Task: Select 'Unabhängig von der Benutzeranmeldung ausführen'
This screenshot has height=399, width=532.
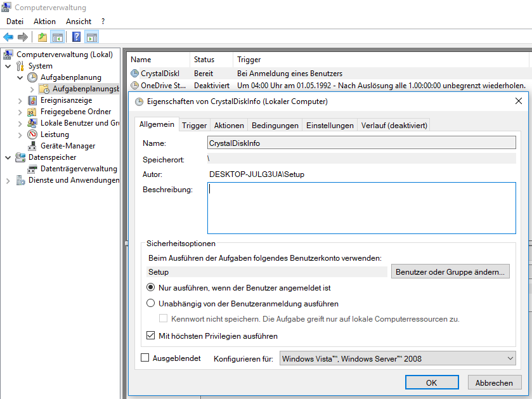Action: coord(151,304)
